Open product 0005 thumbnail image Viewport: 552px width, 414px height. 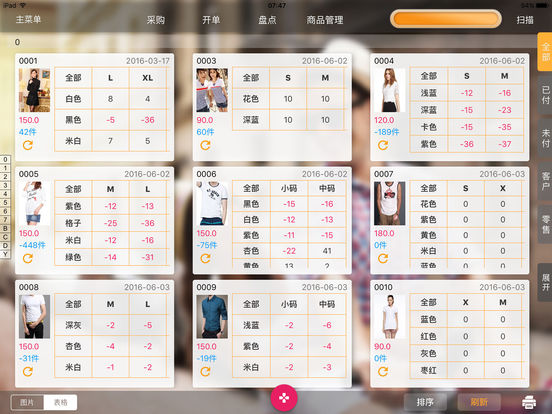pyautogui.click(x=34, y=203)
